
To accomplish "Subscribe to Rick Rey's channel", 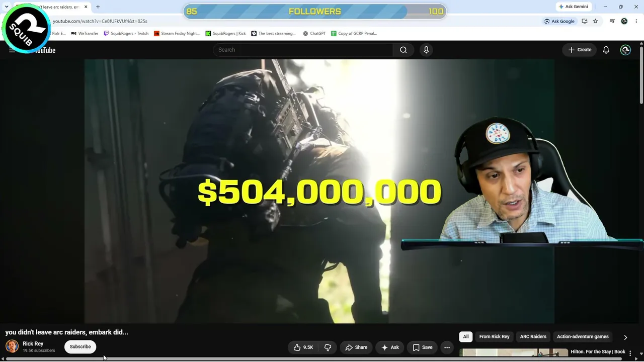I will pos(80,347).
